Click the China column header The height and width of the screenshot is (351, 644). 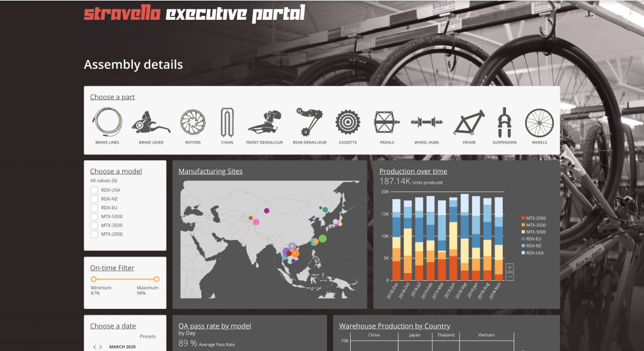point(374,335)
